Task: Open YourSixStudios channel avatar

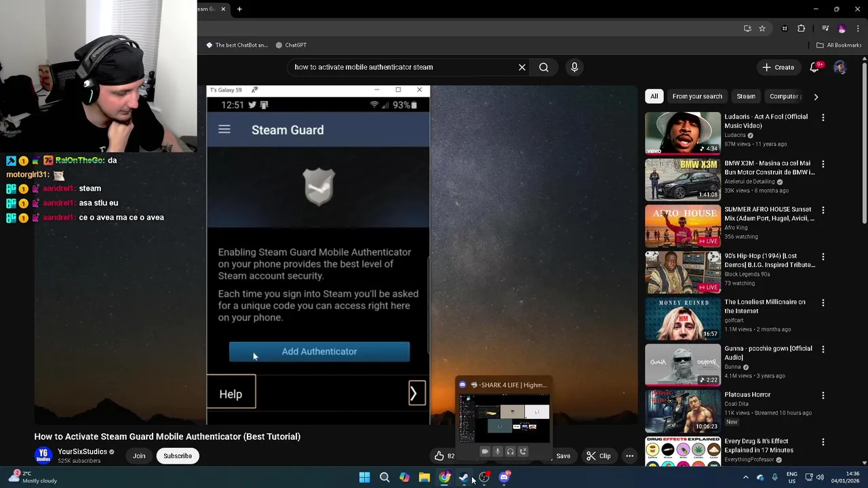Action: [43, 455]
